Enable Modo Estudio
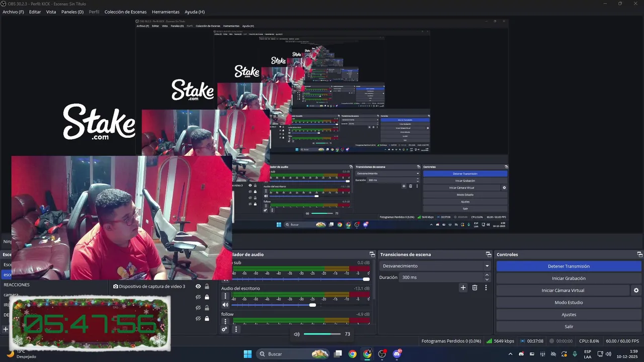 point(569,303)
